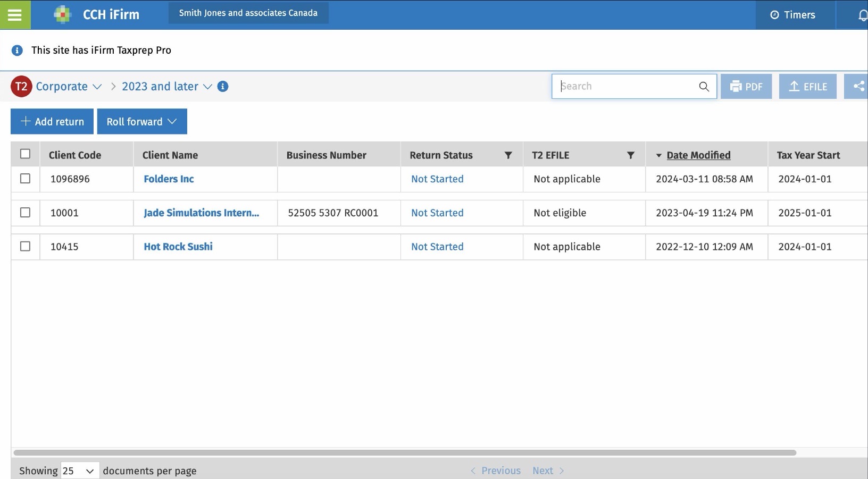Viewport: 868px width, 479px height.
Task: Open Not Started status for Jade Simulations
Action: (437, 213)
